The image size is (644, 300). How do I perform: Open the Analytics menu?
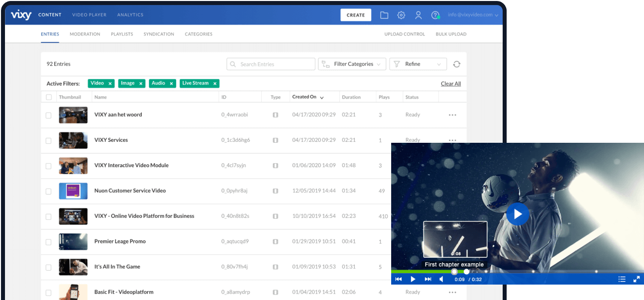130,15
